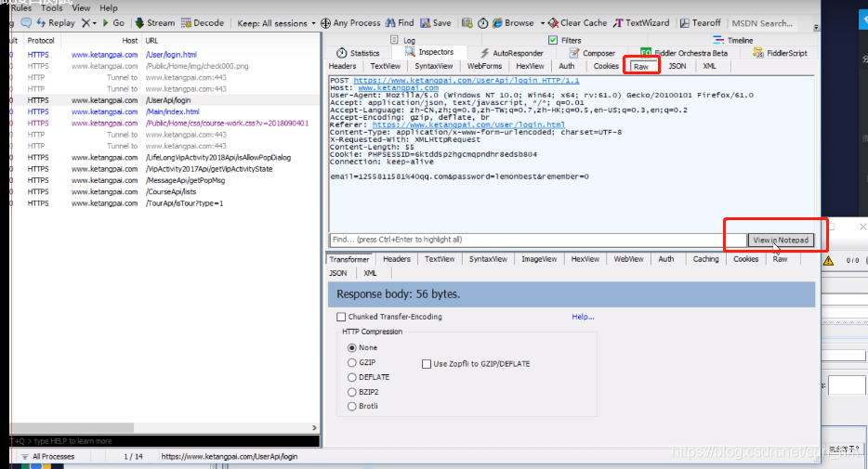Screen dimensions: 868x469
Task: Click the Any Process target picker
Action: [350, 22]
